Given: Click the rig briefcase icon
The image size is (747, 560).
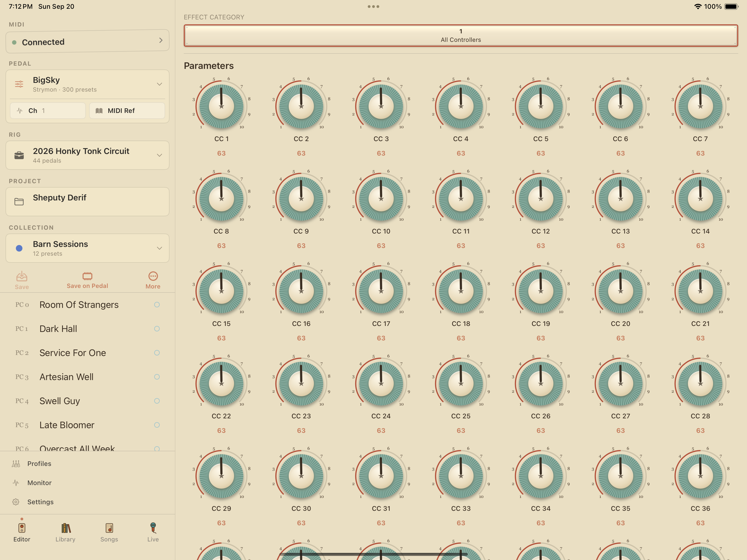Looking at the screenshot, I should click(x=19, y=155).
